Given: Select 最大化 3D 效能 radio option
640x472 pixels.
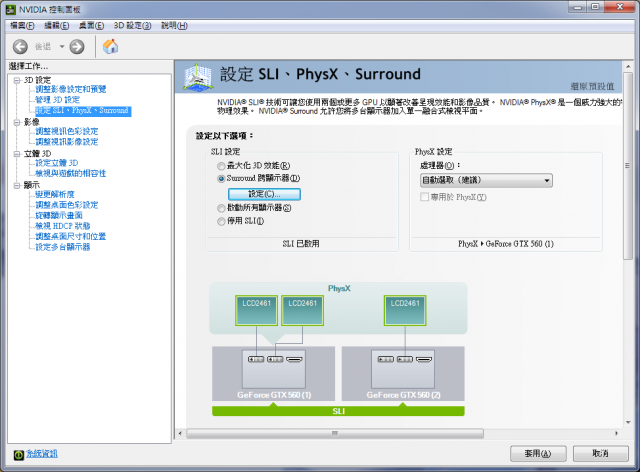Looking at the screenshot, I should (x=221, y=166).
